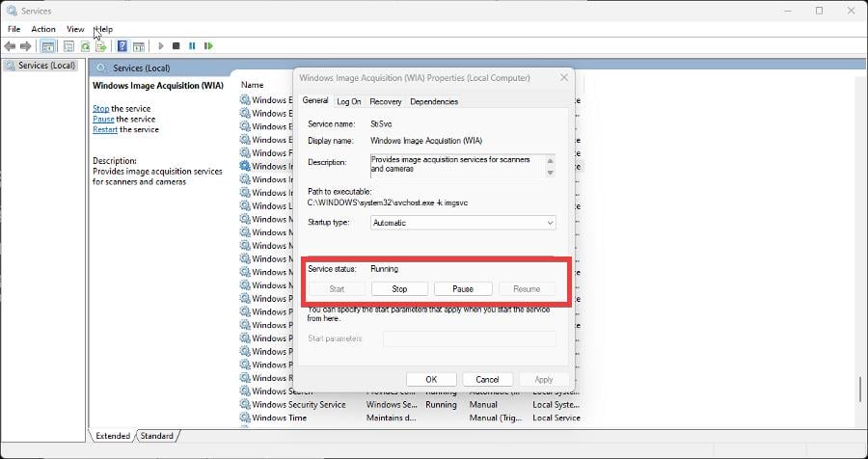Click the description box scroll-up arrow
Image resolution: width=868 pixels, height=459 pixels.
(x=550, y=161)
